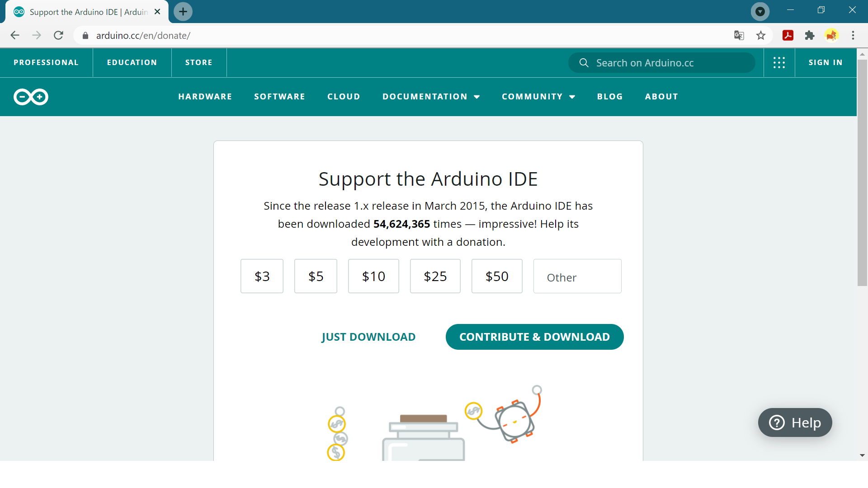
Task: Choose the $50 donation option
Action: coord(497,276)
